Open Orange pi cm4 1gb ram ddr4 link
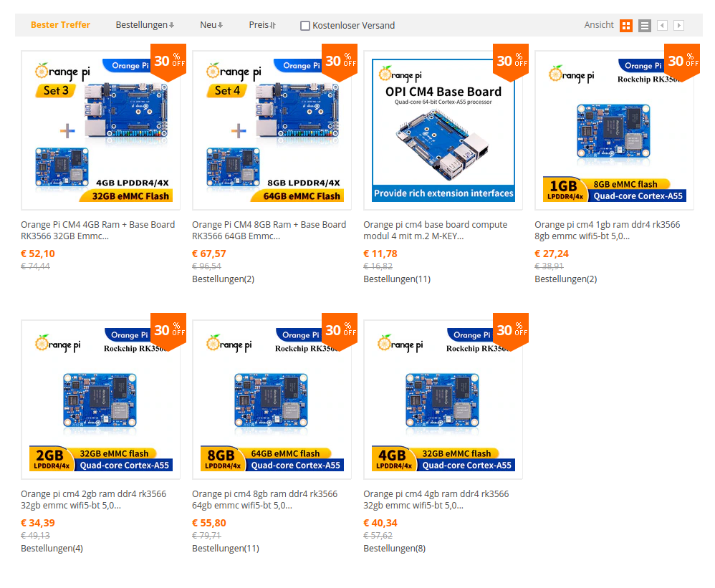The width and height of the screenshot is (715, 588). pyautogui.click(x=607, y=230)
